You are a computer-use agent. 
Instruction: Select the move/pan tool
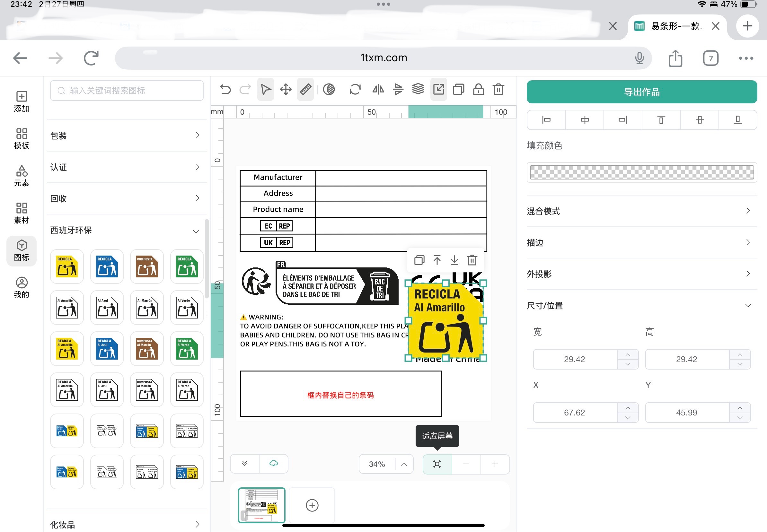tap(286, 89)
